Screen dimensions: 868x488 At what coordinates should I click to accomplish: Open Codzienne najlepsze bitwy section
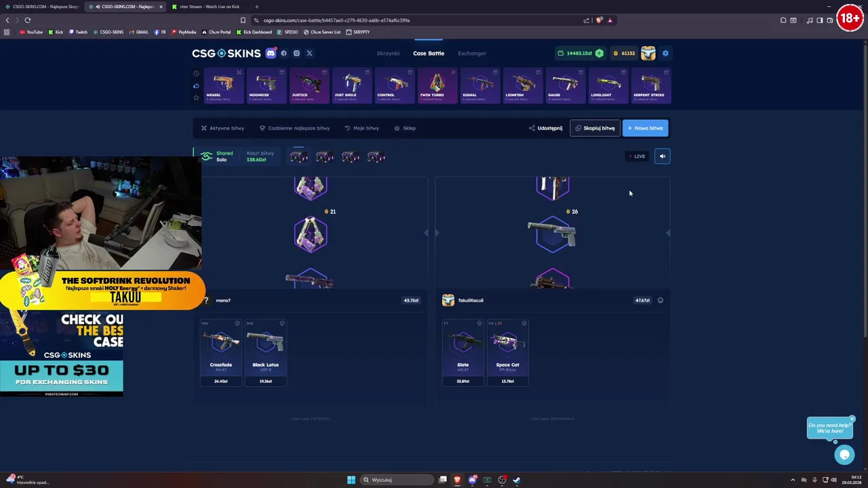tap(294, 128)
